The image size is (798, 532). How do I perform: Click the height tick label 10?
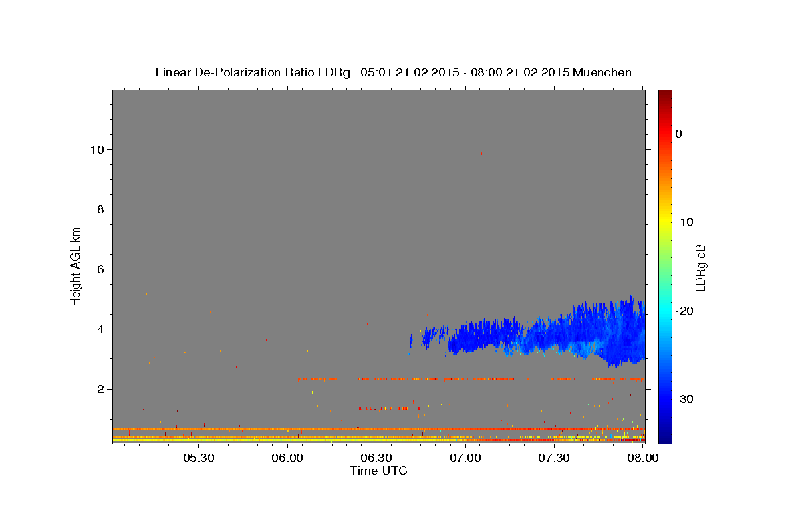pos(98,149)
